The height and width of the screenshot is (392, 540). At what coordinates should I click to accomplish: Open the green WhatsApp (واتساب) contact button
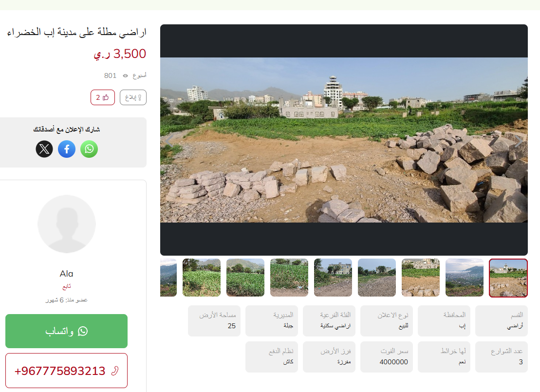pyautogui.click(x=67, y=331)
